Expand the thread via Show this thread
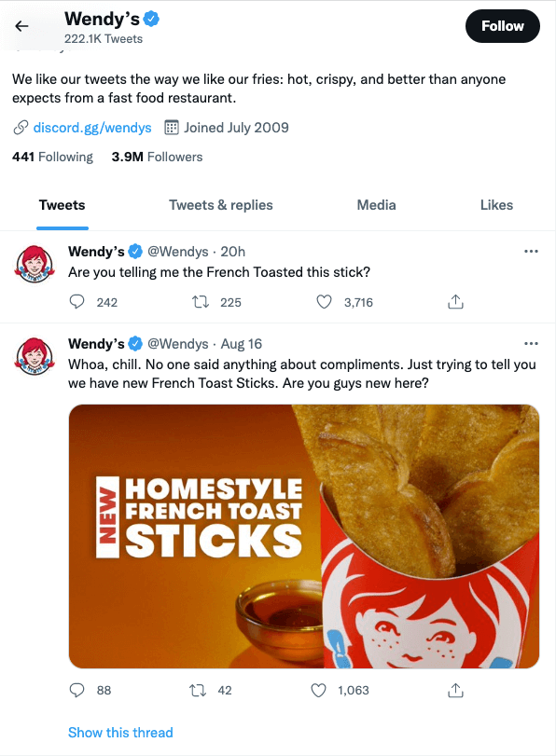 click(120, 733)
